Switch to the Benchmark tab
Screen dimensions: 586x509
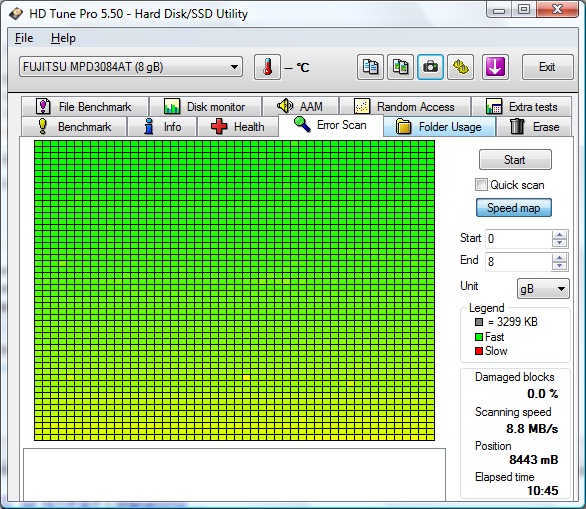[74, 127]
